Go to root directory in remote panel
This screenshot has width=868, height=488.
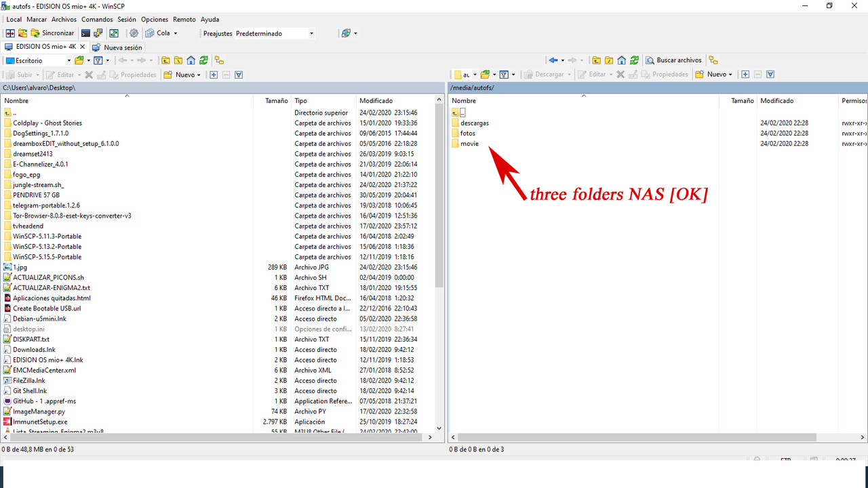click(609, 60)
